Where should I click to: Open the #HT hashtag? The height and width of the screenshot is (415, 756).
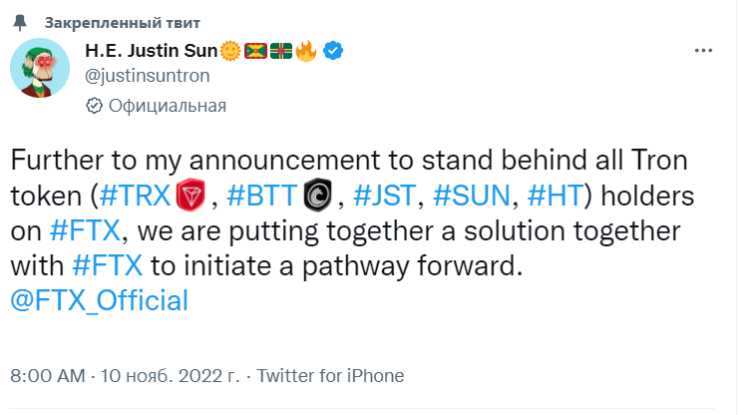(554, 196)
